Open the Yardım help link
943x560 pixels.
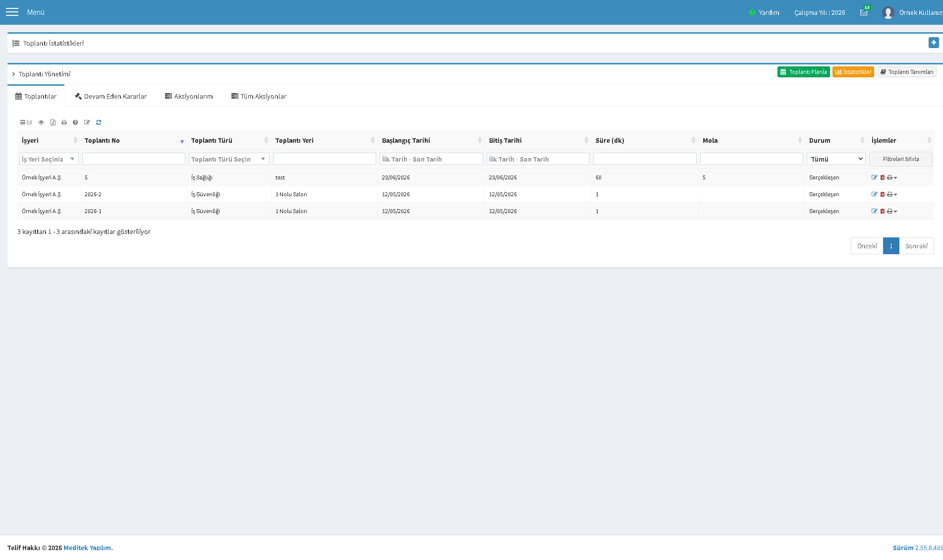[764, 12]
